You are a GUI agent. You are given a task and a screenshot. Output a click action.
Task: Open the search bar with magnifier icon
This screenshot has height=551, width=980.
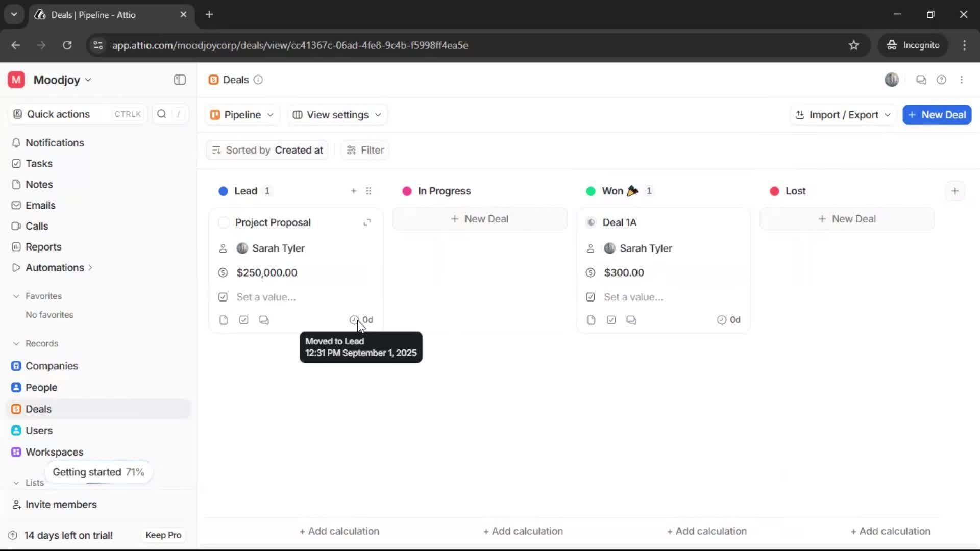[x=162, y=114]
